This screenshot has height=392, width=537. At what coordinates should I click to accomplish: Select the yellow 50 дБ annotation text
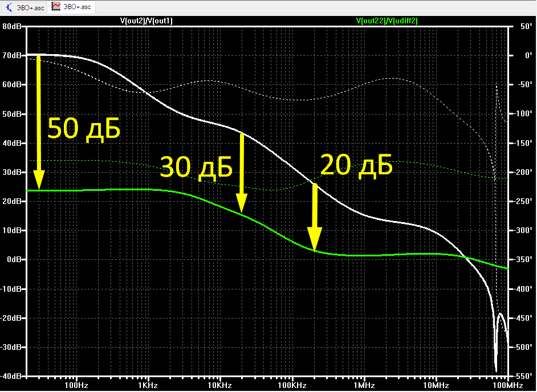click(84, 129)
